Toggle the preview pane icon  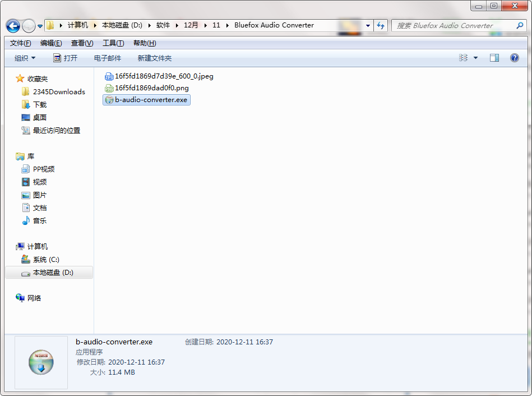pyautogui.click(x=494, y=58)
